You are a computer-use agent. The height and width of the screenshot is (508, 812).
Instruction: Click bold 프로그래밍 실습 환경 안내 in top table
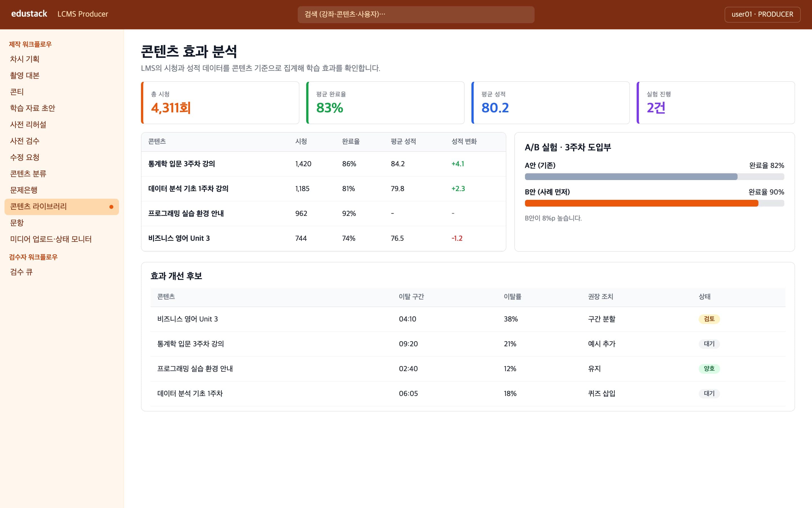pyautogui.click(x=186, y=214)
